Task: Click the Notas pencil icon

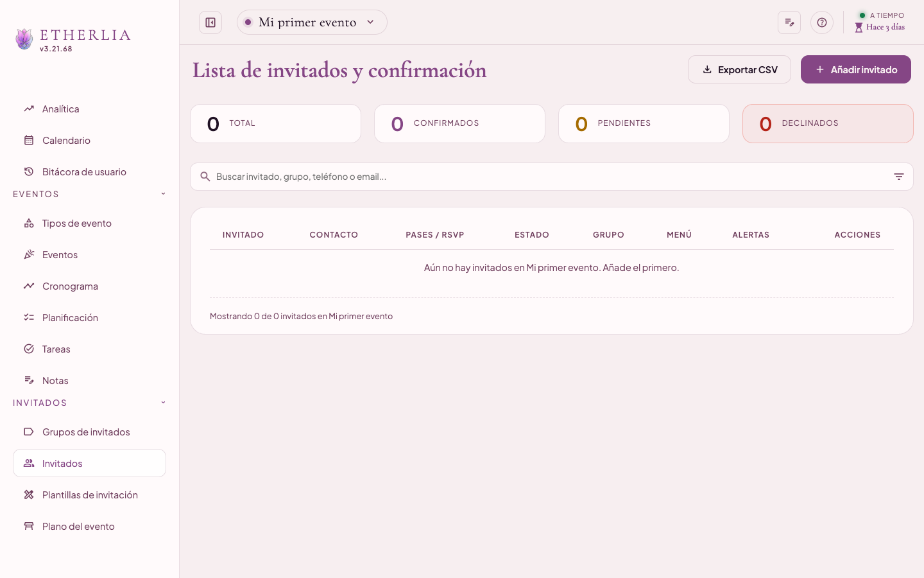Action: pos(29,381)
